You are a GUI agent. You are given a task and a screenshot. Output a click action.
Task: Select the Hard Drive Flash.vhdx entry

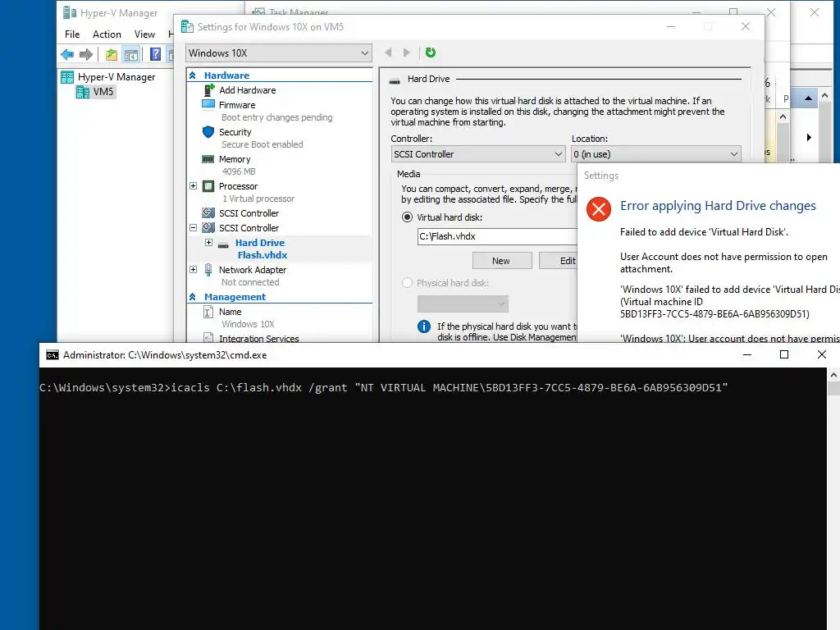pyautogui.click(x=260, y=249)
